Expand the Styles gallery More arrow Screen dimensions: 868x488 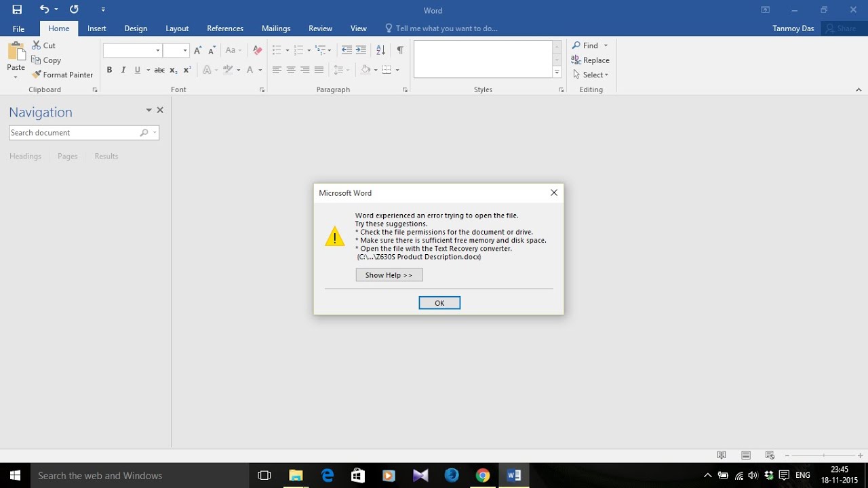[557, 72]
